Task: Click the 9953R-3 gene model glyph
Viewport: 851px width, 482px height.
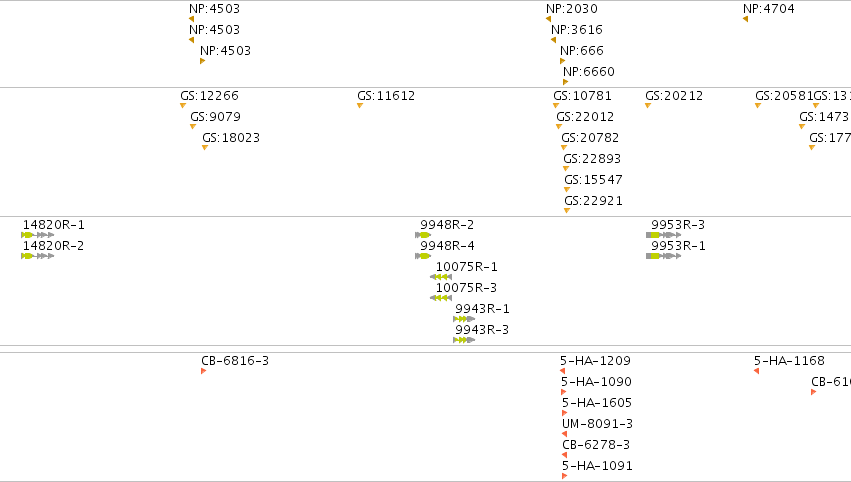Action: 664,235
